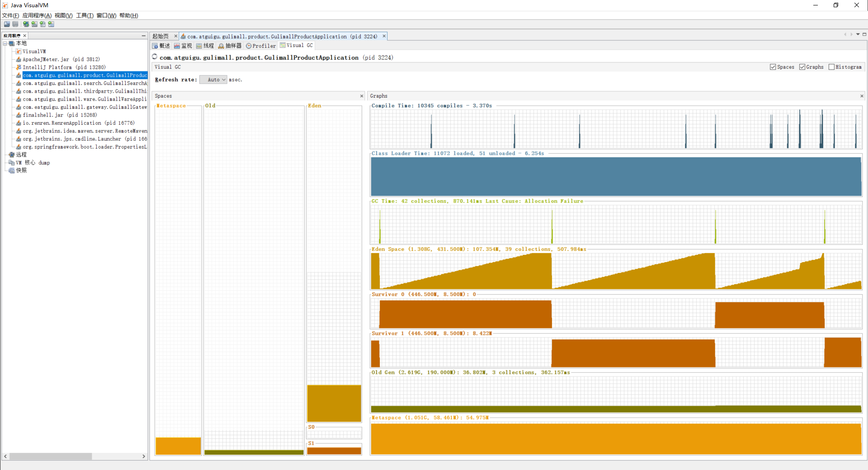Screen dimensions: 868x470
Task: Open the 工具(T) menu
Action: point(85,15)
